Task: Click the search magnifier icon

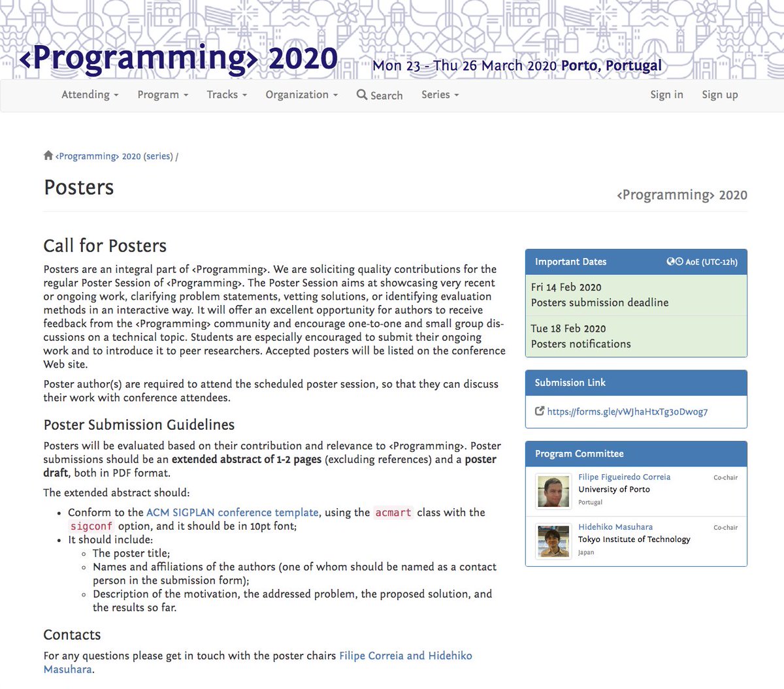Action: (362, 95)
